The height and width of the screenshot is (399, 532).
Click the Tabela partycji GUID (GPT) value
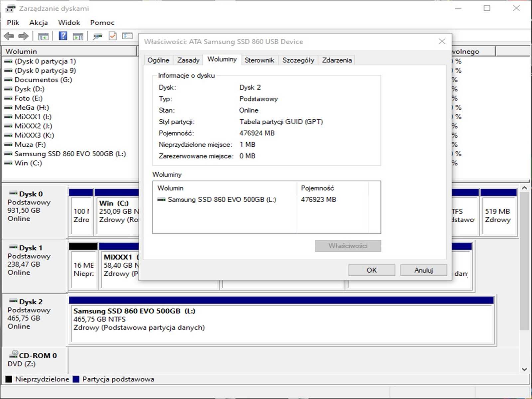pyautogui.click(x=281, y=122)
